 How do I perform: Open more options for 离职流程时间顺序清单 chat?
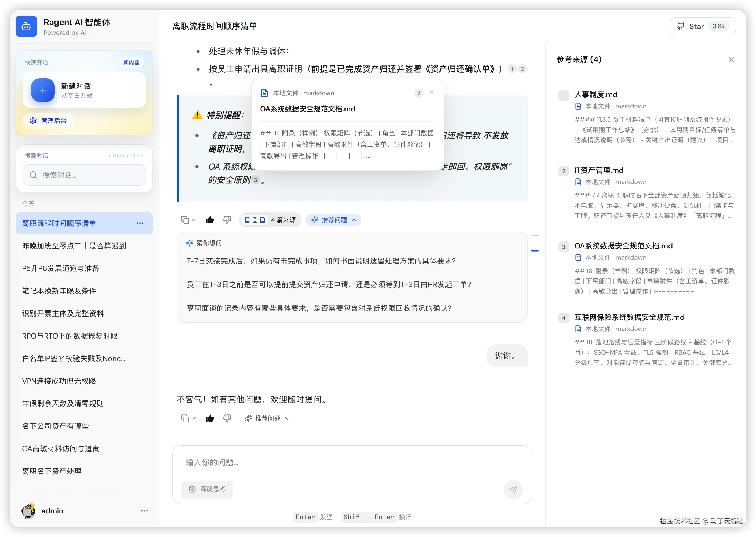click(x=140, y=223)
